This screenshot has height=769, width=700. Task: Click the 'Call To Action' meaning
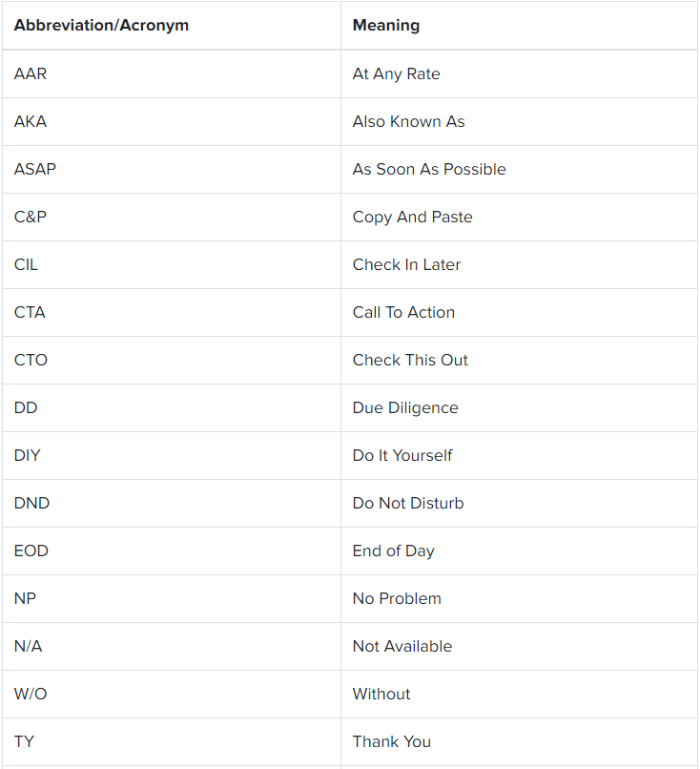coord(403,312)
